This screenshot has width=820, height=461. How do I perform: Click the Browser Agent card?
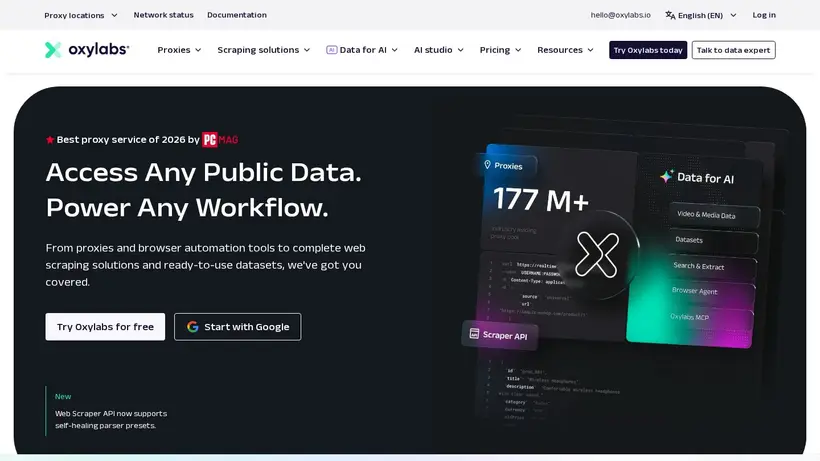click(x=710, y=292)
